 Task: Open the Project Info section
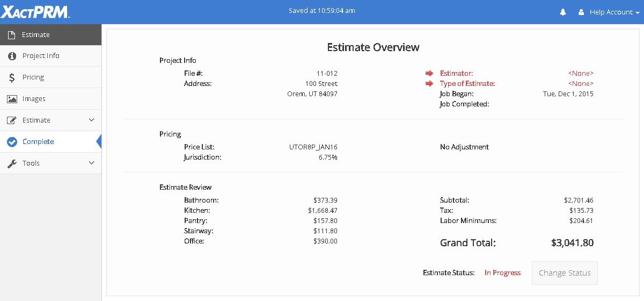pyautogui.click(x=41, y=56)
